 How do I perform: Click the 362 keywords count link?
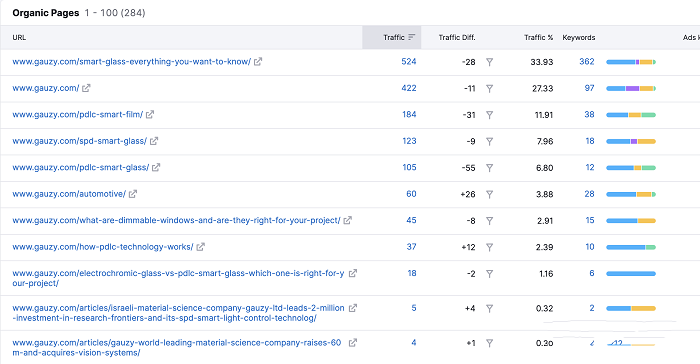pos(587,62)
